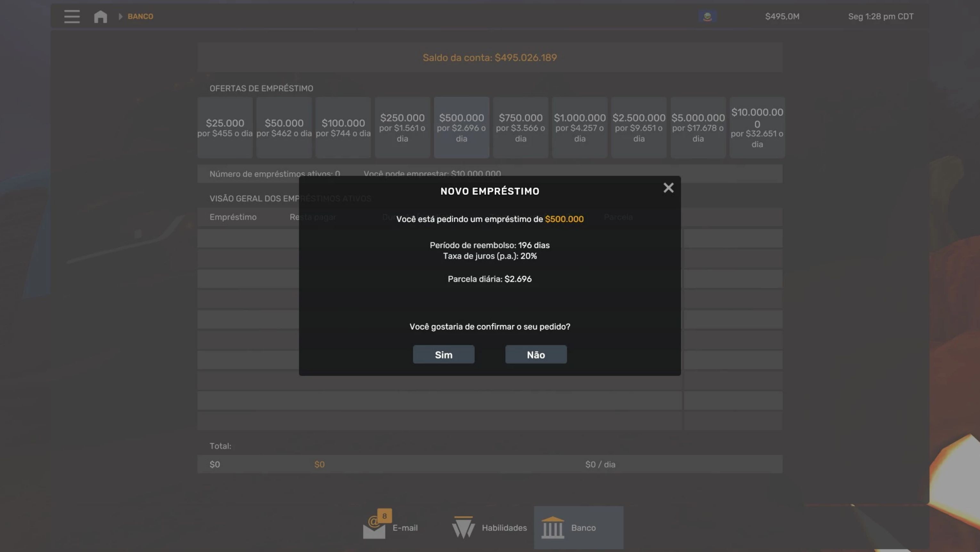Choose the $50.000 loan offer
The height and width of the screenshot is (552, 980).
284,127
